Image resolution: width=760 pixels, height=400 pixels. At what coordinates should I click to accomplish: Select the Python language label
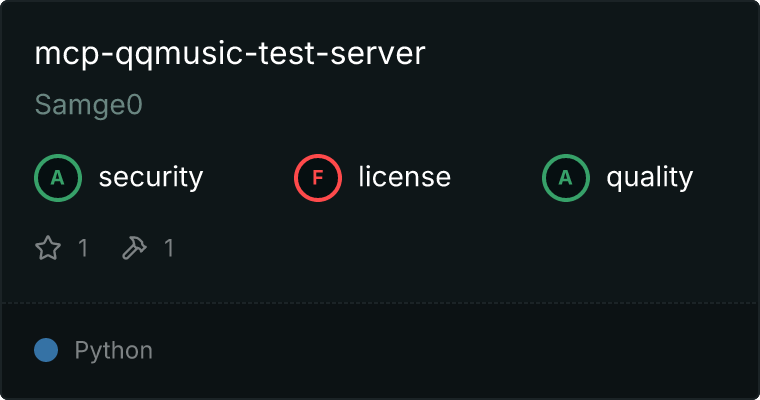click(x=114, y=351)
